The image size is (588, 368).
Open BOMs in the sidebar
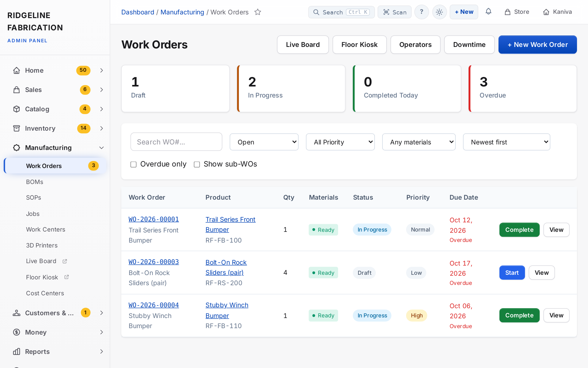tap(35, 182)
